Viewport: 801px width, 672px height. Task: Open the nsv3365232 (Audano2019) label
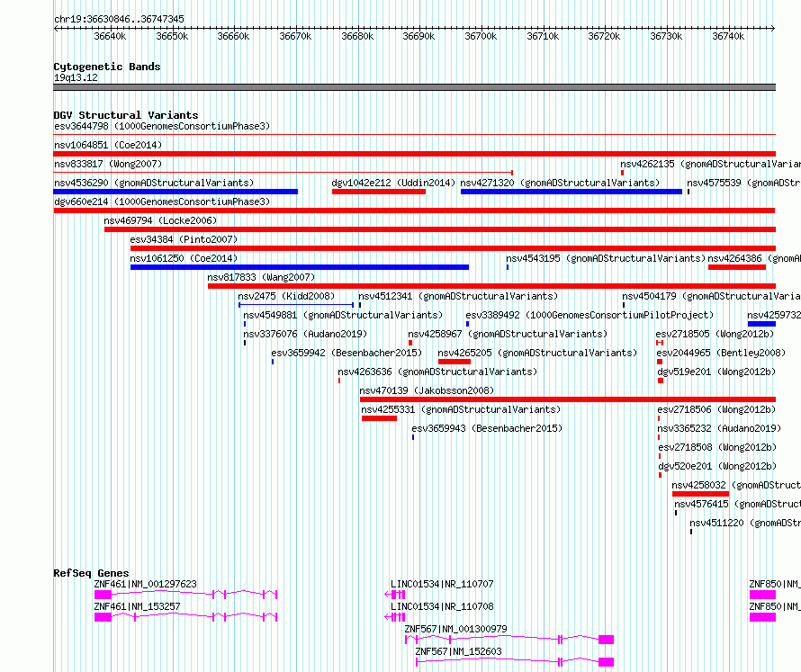[x=719, y=428]
